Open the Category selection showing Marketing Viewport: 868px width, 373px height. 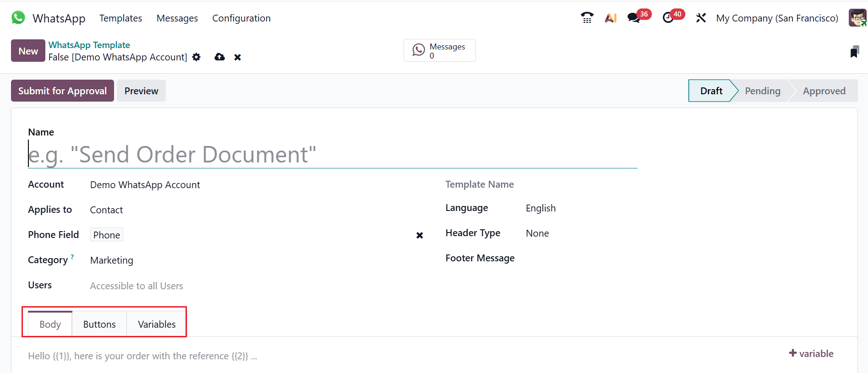click(257, 260)
